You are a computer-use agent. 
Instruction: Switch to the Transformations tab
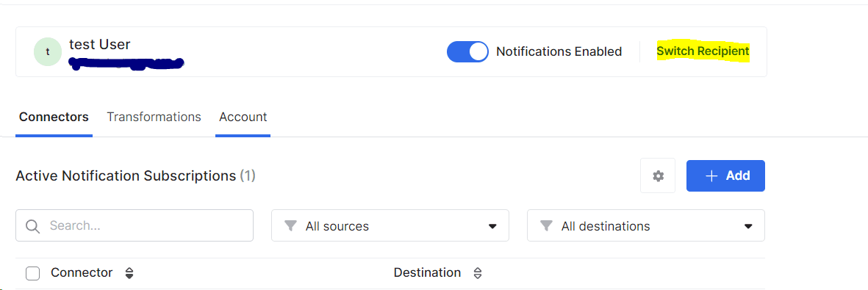154,117
